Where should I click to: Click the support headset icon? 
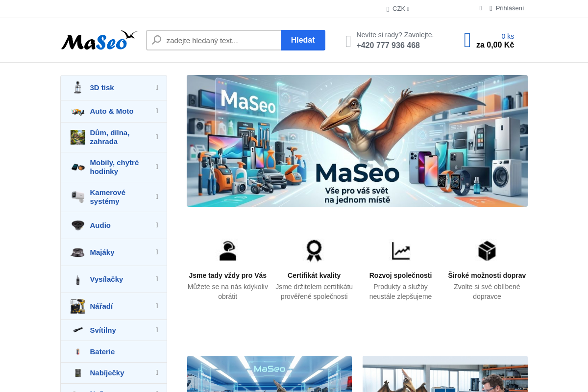228,251
